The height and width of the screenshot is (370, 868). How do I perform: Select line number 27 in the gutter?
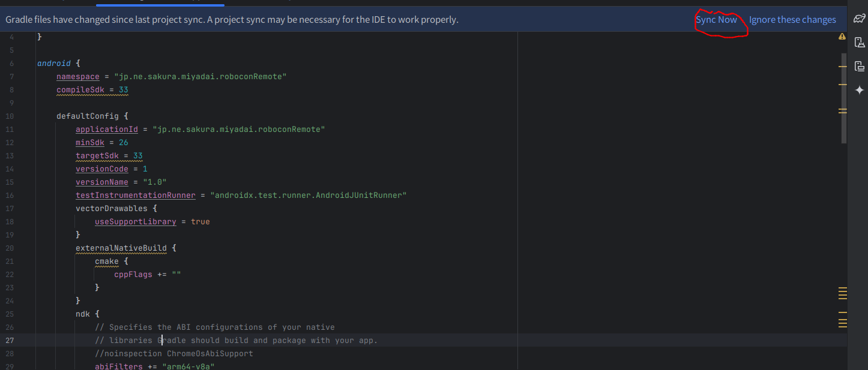point(10,340)
